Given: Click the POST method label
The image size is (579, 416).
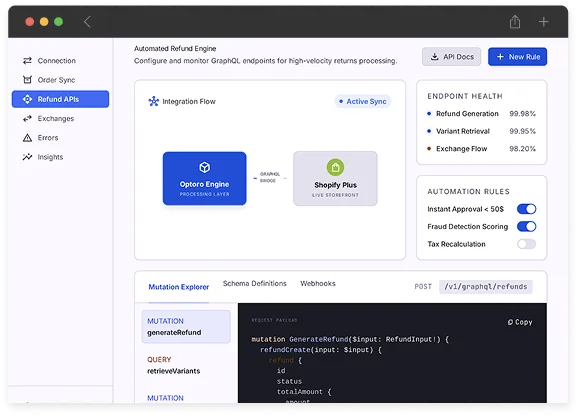Looking at the screenshot, I should click(423, 286).
